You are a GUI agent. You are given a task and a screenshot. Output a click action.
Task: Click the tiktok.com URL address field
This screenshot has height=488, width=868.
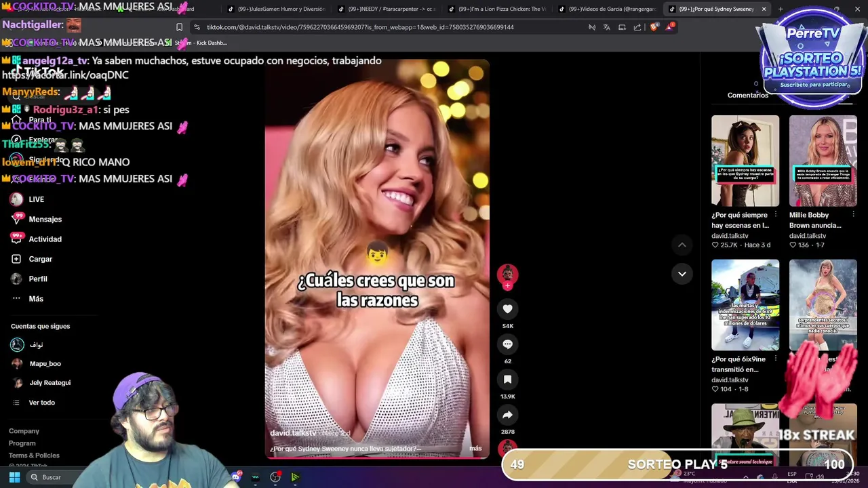(360, 27)
